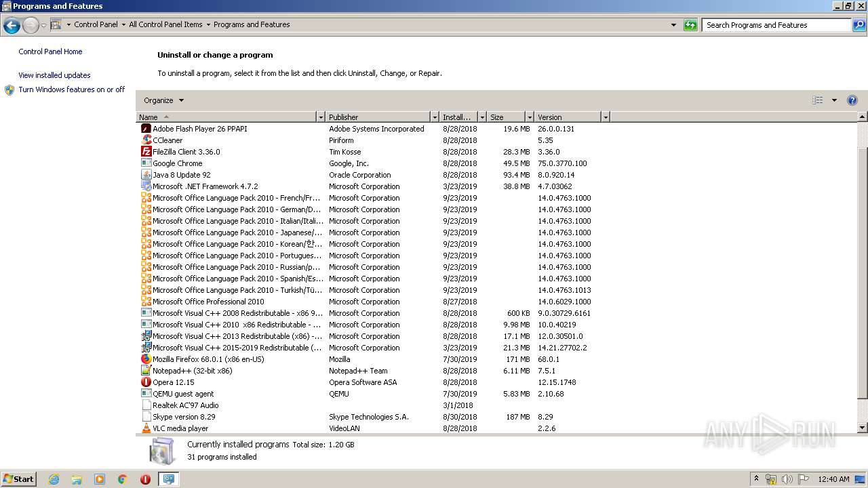Open Opera from the taskbar
Viewport: 868px width, 488px height.
coord(145,479)
